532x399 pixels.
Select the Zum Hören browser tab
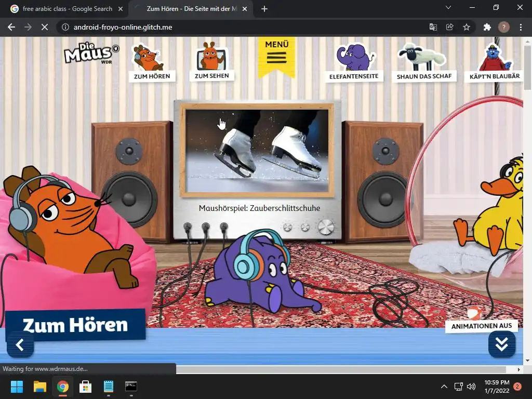[191, 9]
